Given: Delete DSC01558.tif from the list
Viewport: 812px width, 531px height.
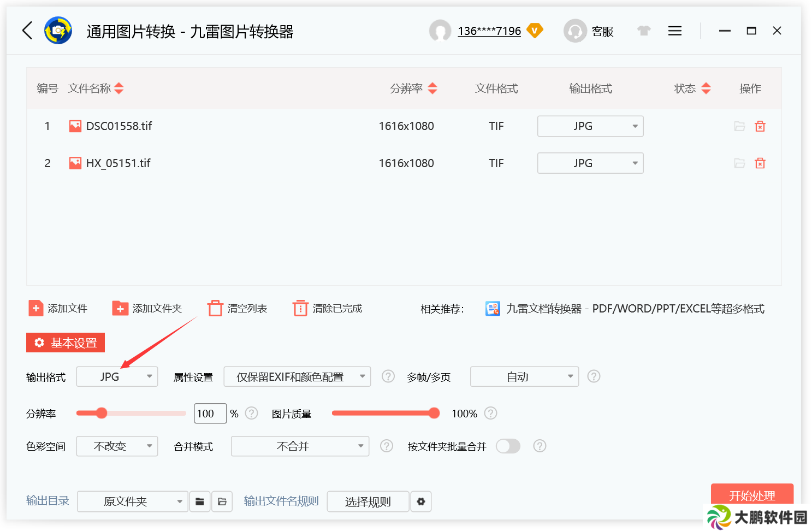Looking at the screenshot, I should pyautogui.click(x=760, y=126).
